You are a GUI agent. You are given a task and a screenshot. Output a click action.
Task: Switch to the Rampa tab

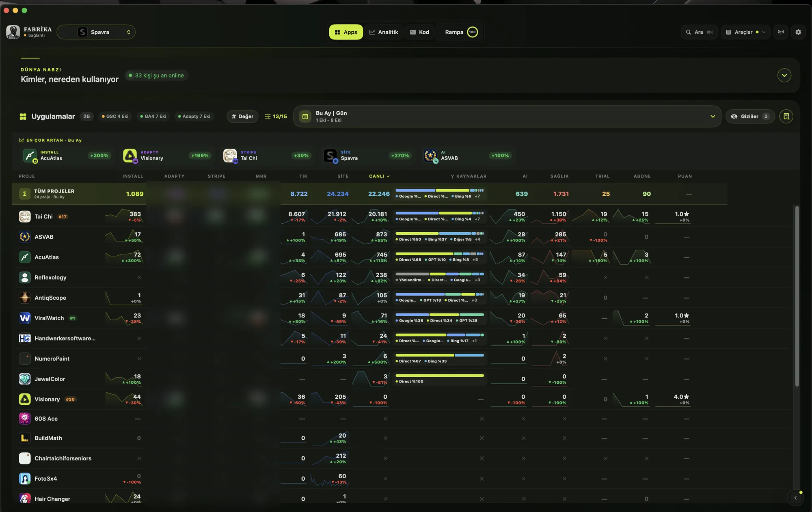point(461,32)
